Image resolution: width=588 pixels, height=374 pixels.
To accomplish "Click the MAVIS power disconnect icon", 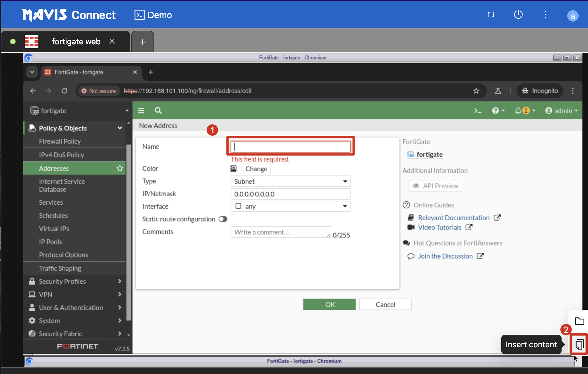I will [x=518, y=15].
